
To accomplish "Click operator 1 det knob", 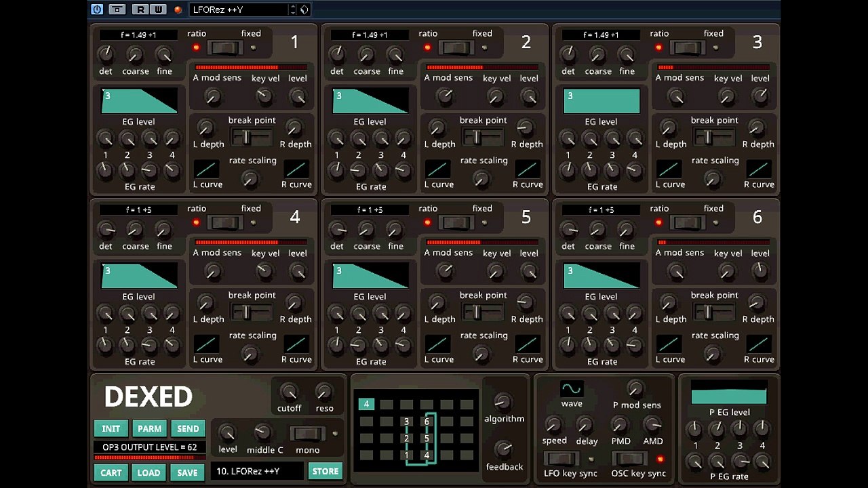I will (x=106, y=54).
